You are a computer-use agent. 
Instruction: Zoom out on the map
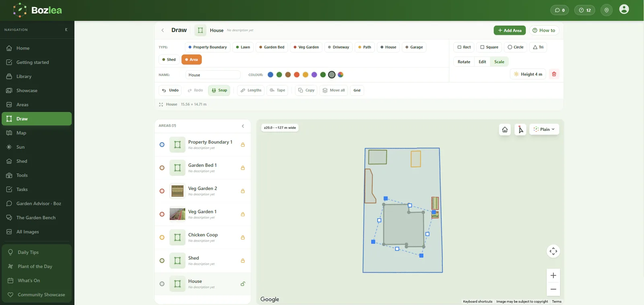tap(553, 289)
